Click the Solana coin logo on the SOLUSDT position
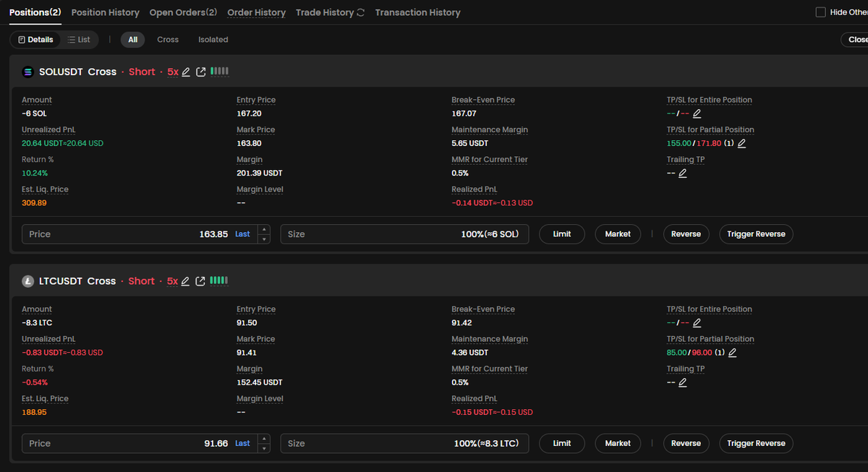This screenshot has height=472, width=868. pyautogui.click(x=27, y=72)
